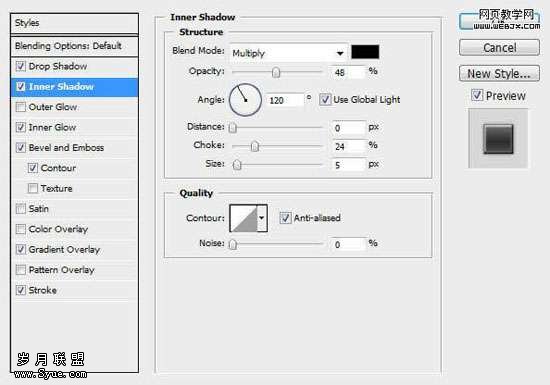
Task: Click the Contour curve thumbnail
Action: click(243, 218)
